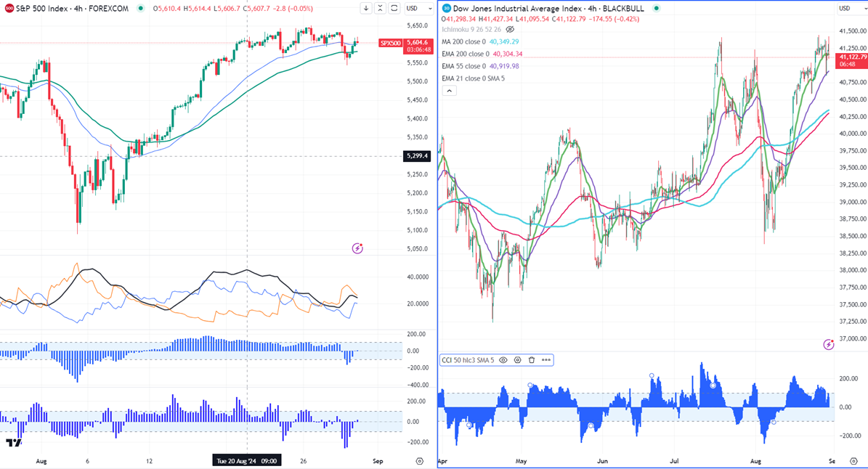
Task: Click the collapse-arrows icon in S&P chart header
Action: click(380, 8)
